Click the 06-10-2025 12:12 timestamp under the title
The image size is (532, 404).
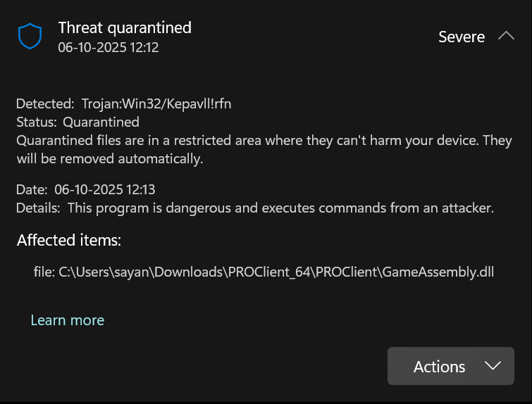tap(109, 47)
